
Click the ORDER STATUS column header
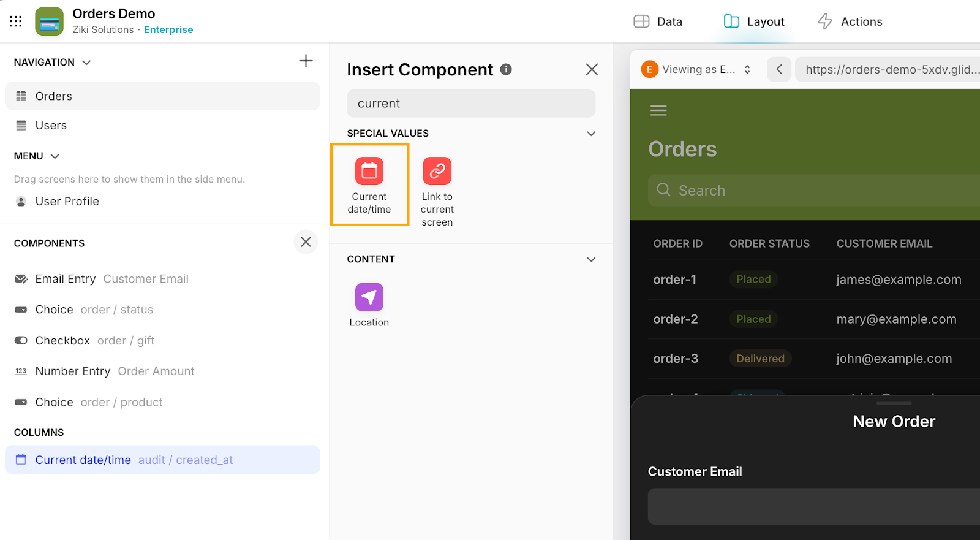click(x=769, y=243)
